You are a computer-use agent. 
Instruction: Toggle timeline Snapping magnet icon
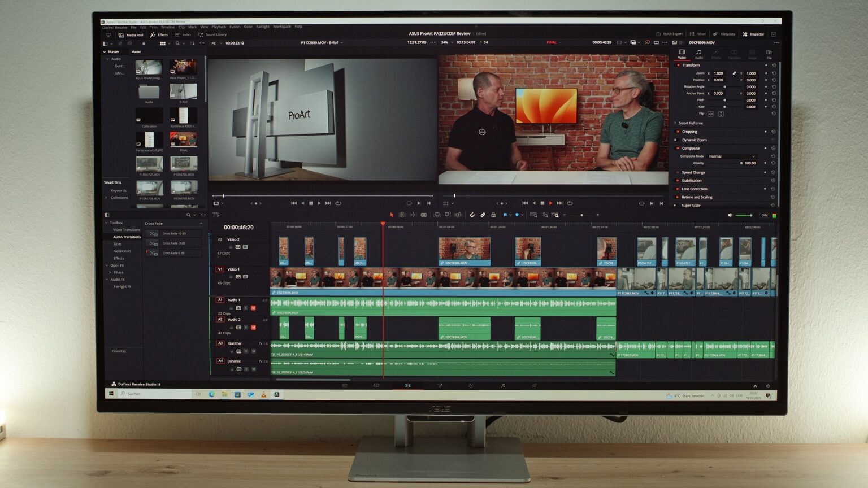tap(472, 215)
